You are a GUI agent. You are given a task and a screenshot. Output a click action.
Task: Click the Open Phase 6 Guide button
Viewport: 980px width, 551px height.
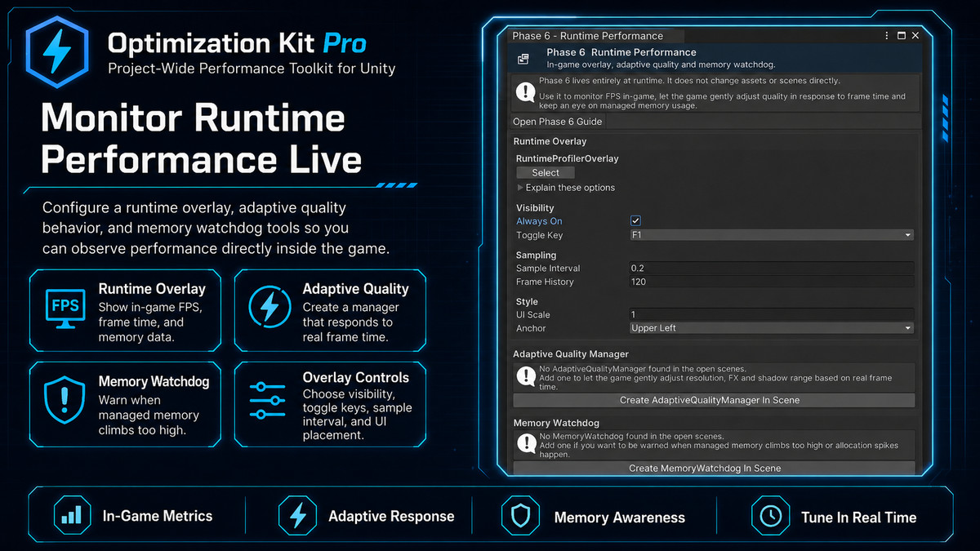click(x=557, y=122)
